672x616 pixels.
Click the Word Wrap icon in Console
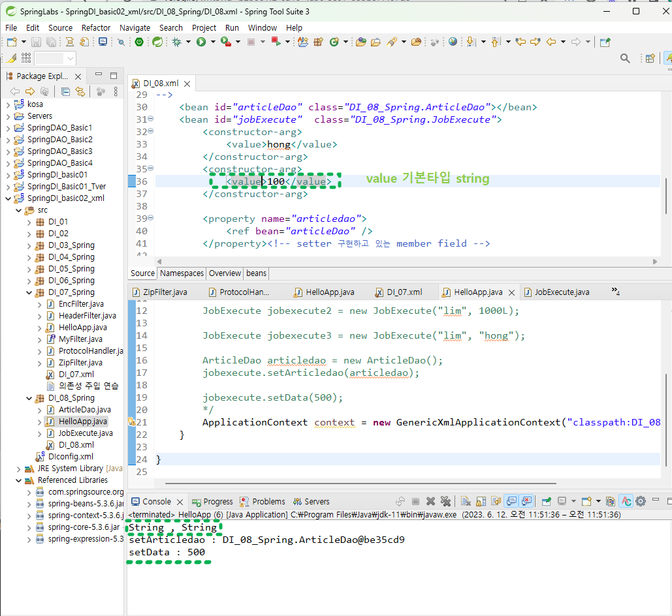point(496,501)
